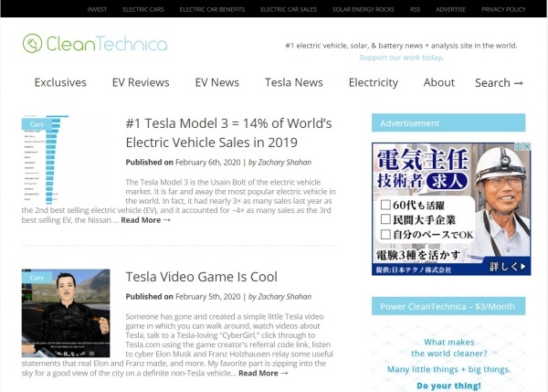548x392 pixels.
Task: Open 'Tesla Video Game Is Cool' headline
Action: 201,277
